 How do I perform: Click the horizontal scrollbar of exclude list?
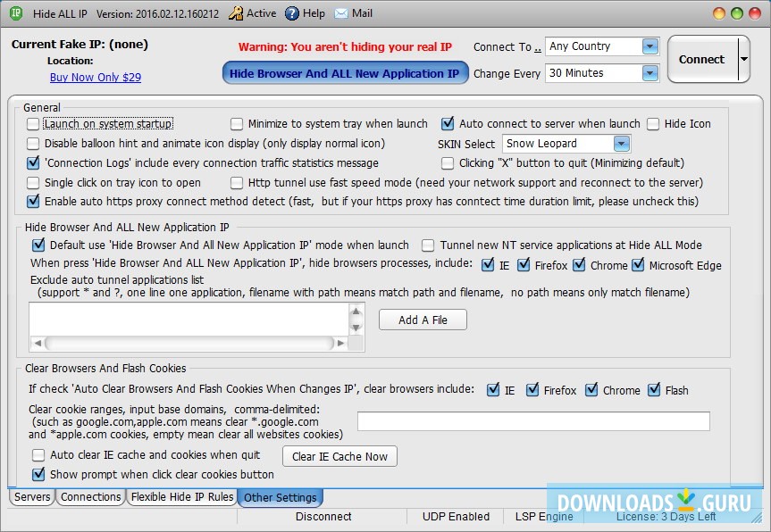click(x=189, y=343)
